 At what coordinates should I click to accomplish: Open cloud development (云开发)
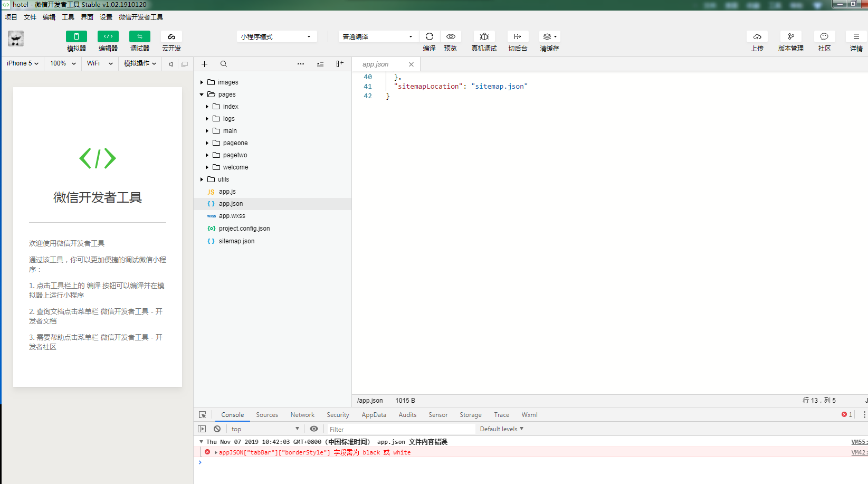tap(171, 36)
